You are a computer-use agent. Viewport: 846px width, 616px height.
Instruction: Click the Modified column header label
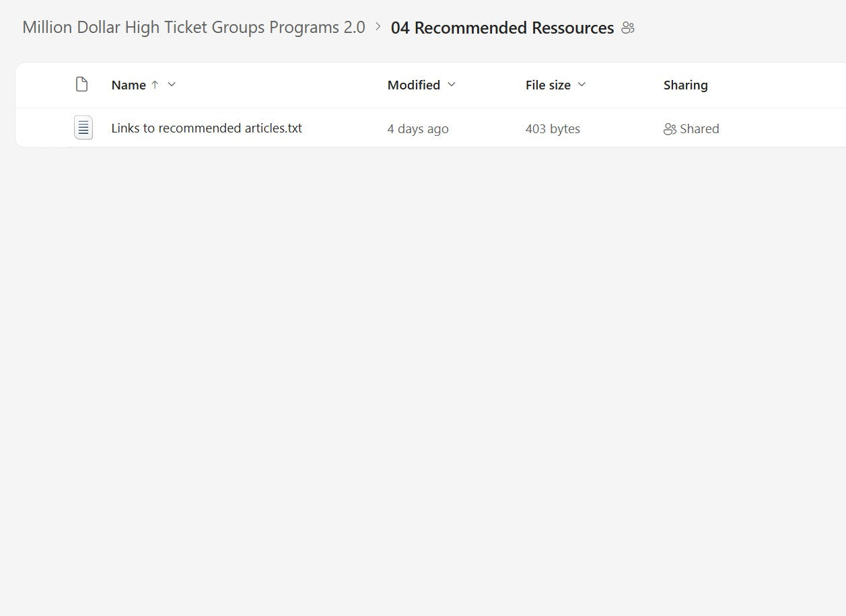click(413, 85)
